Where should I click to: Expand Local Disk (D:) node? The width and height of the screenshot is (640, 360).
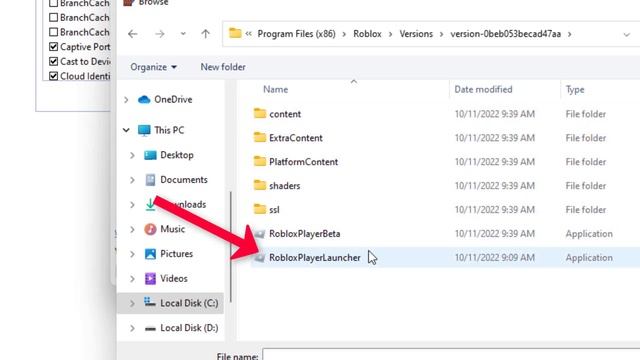(132, 328)
